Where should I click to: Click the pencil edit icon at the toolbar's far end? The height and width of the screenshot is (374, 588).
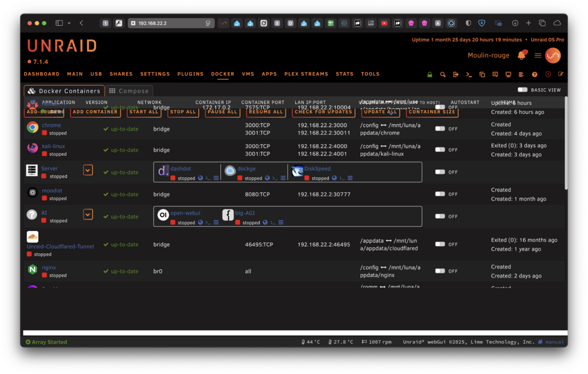point(560,74)
